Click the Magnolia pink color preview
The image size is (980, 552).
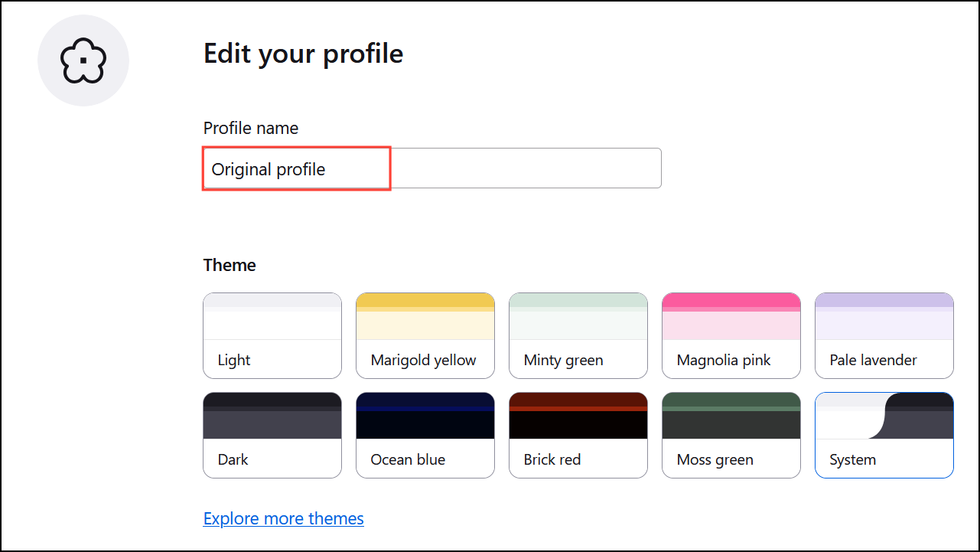tap(731, 316)
